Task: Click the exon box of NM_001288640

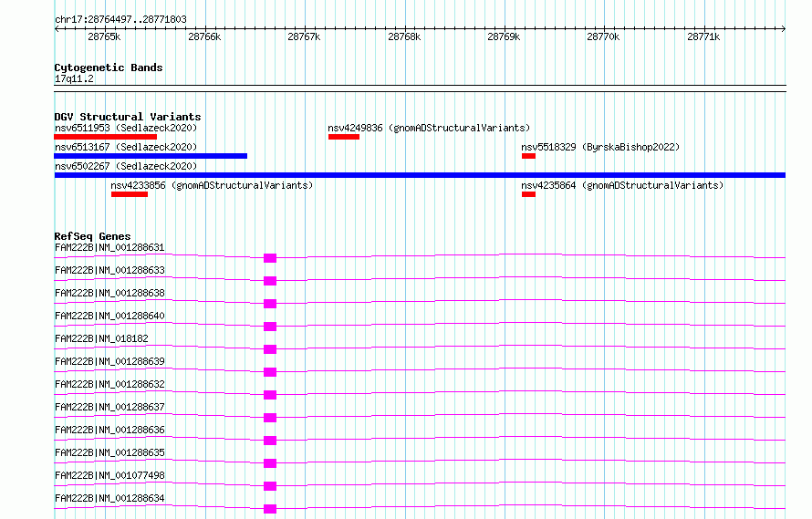Action: coord(270,327)
